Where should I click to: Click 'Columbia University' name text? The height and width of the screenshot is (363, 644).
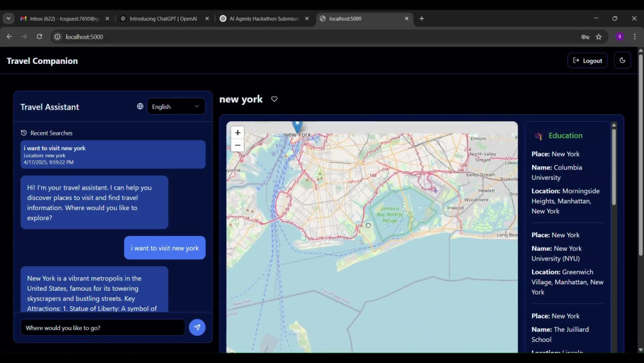click(556, 173)
